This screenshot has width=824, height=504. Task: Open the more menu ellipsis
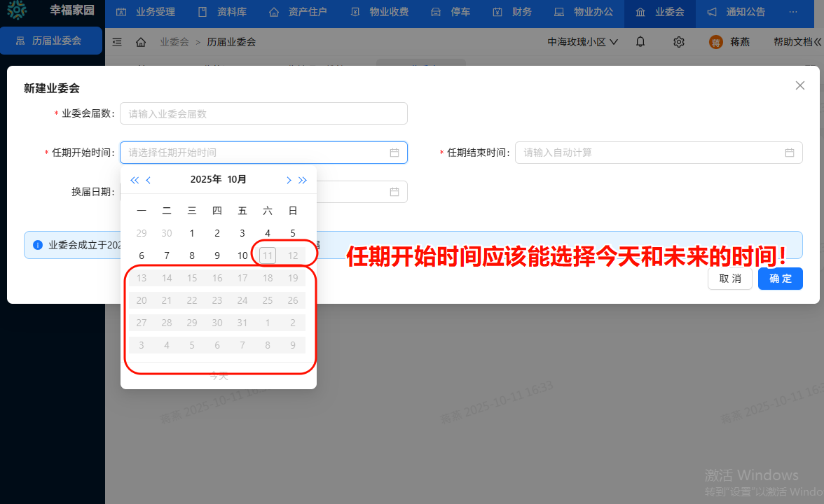[x=792, y=12]
